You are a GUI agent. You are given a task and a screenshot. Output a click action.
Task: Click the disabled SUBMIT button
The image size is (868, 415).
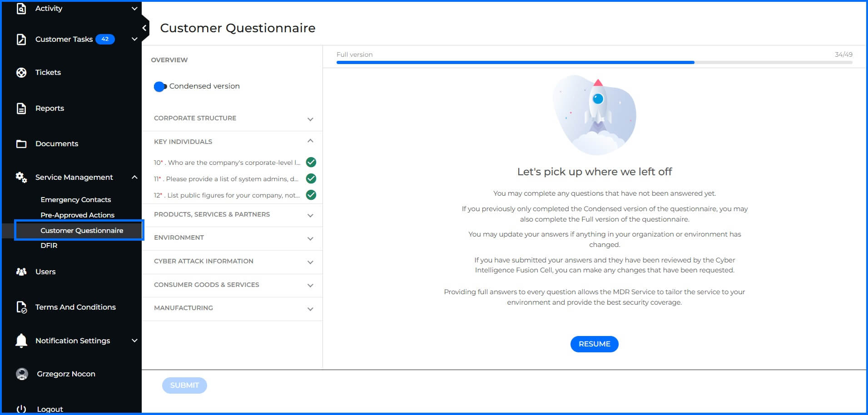pos(184,385)
